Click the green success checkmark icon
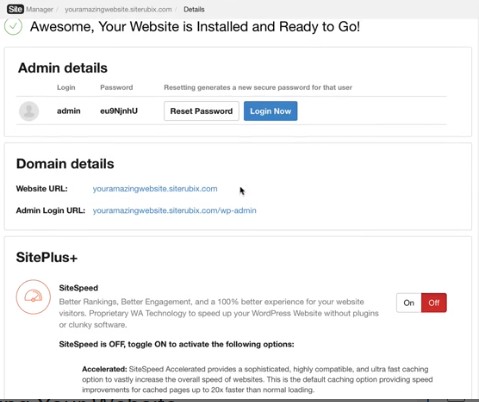The image size is (479, 402). pos(13,26)
